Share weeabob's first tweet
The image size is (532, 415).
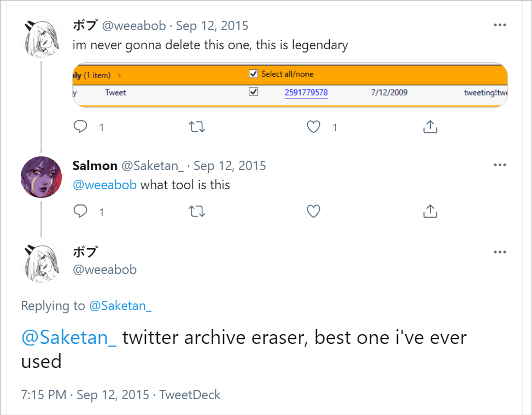pos(430,126)
